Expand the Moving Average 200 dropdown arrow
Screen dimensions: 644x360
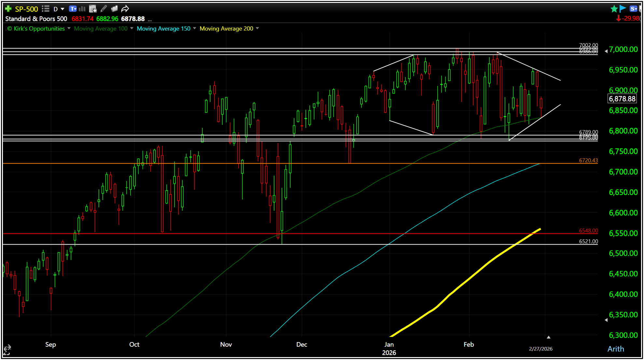tap(257, 28)
